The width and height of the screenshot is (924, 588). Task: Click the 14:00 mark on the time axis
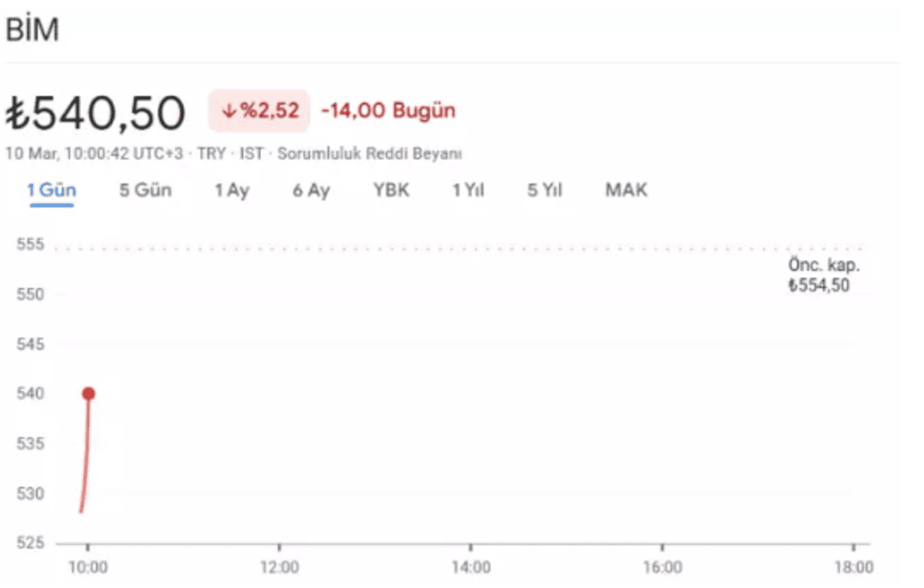click(x=470, y=567)
